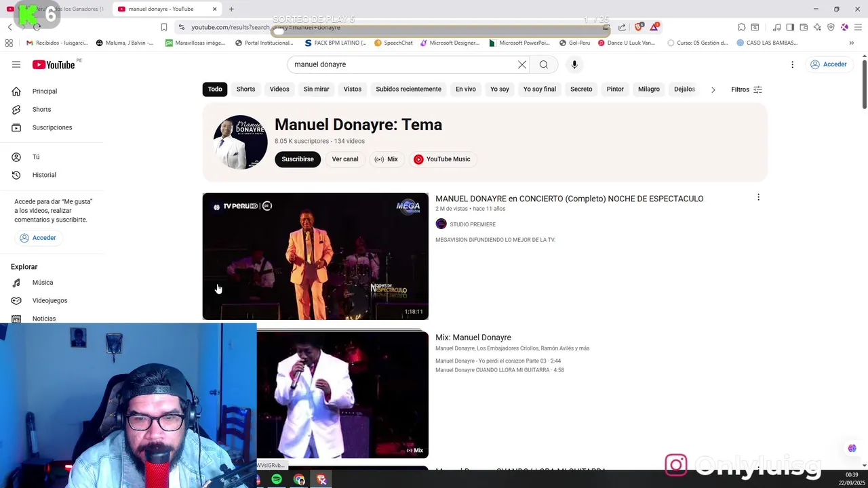Open the Mix: Manuel Donayre playlist title

[473, 338]
